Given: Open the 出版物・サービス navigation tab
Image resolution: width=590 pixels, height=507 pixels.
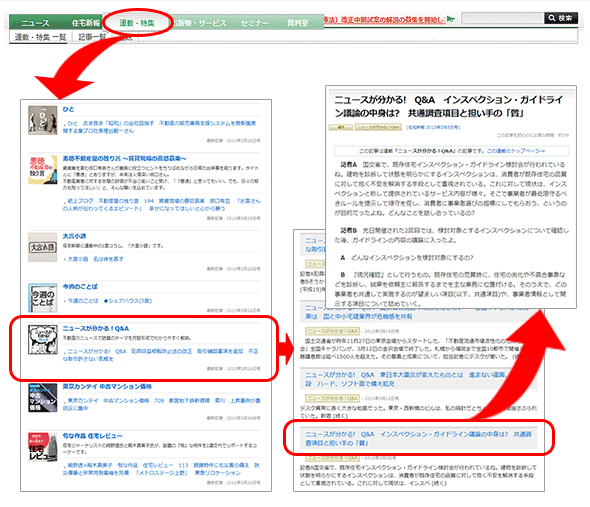Looking at the screenshot, I should [200, 23].
